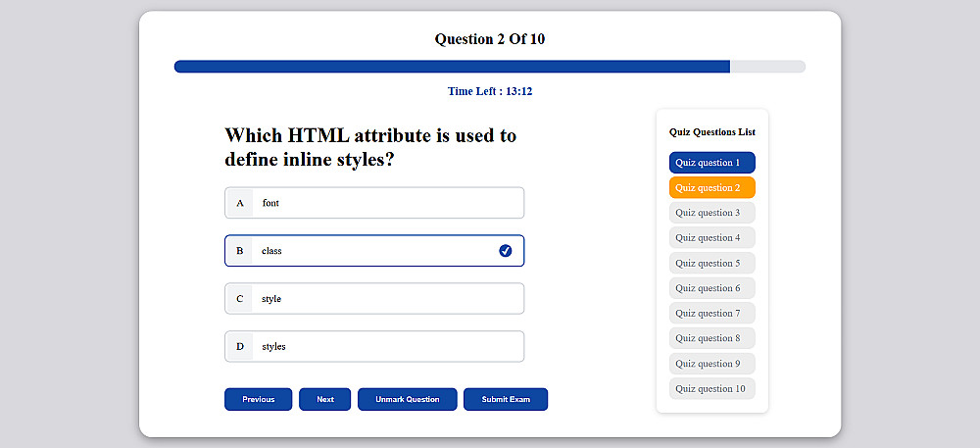Open Quiz question 10
The image size is (980, 448).
pyautogui.click(x=711, y=388)
